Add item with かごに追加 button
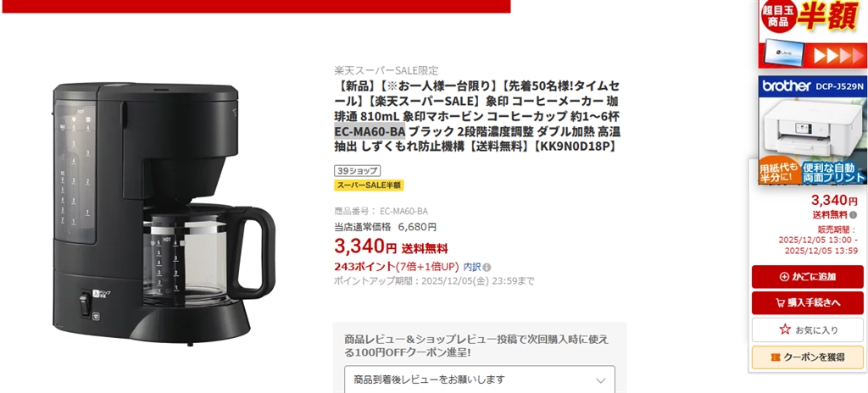This screenshot has width=868, height=393. click(x=807, y=277)
